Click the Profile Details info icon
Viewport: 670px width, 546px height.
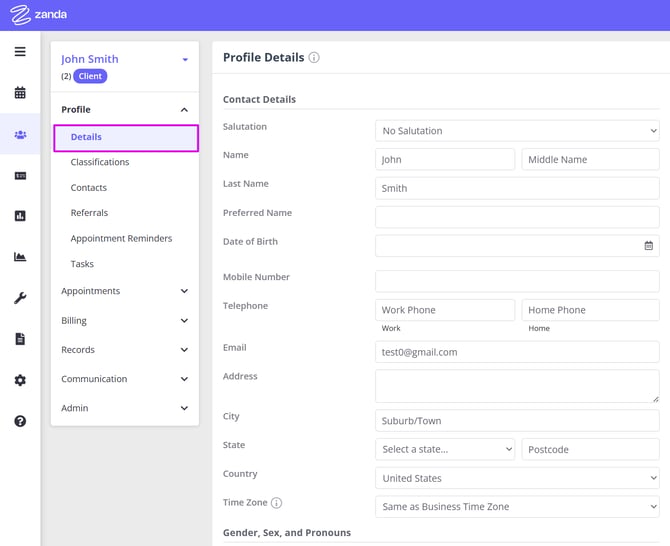(314, 58)
